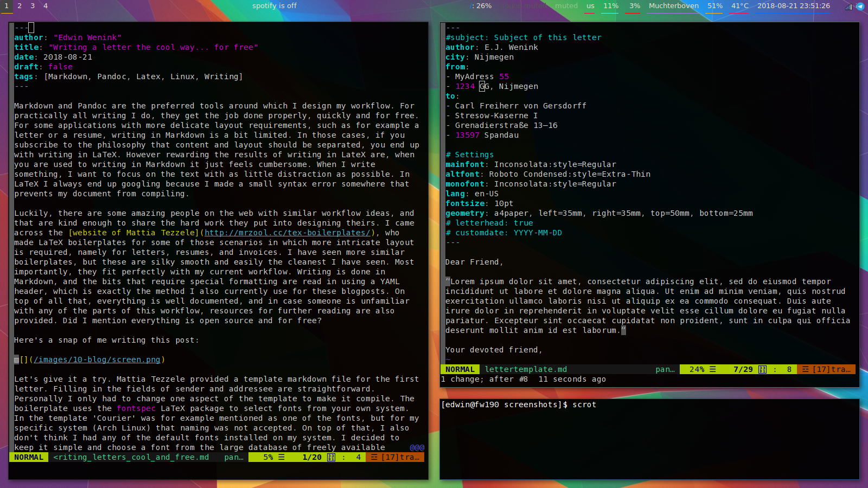The height and width of the screenshot is (488, 868).
Task: Click the 'us' keyboard layout indicator
Action: coord(590,6)
